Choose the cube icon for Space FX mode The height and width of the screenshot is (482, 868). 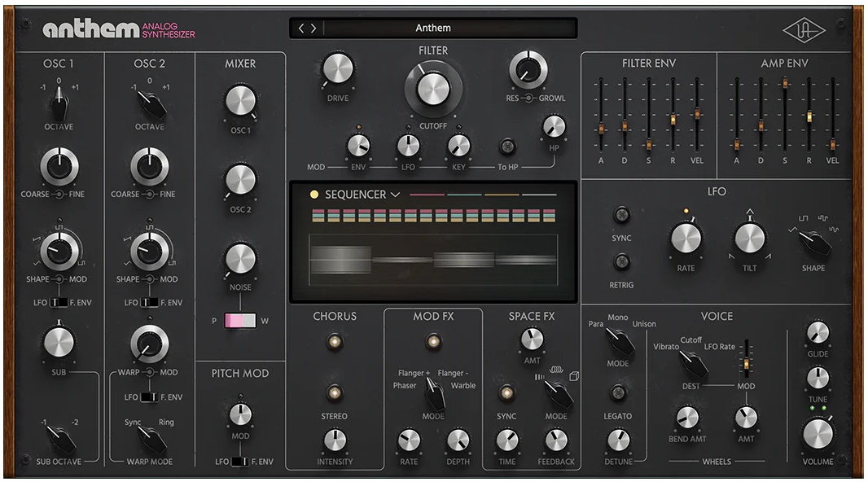click(x=574, y=376)
